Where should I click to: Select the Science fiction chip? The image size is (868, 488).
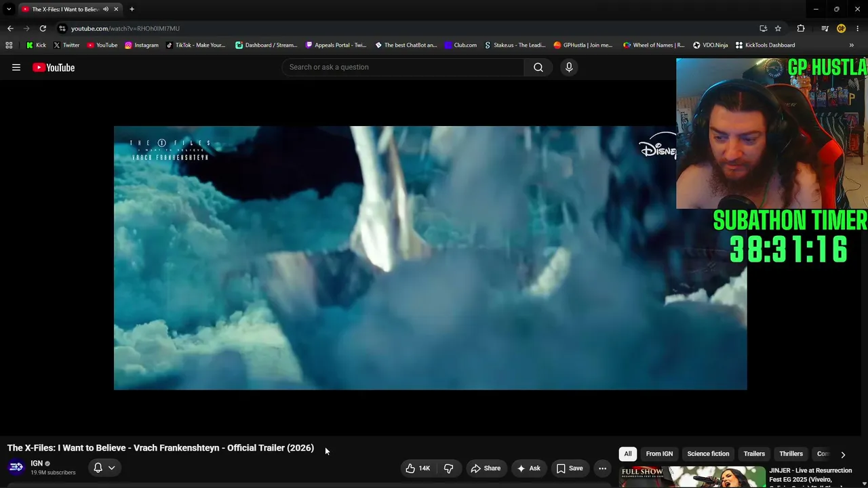pos(708,454)
